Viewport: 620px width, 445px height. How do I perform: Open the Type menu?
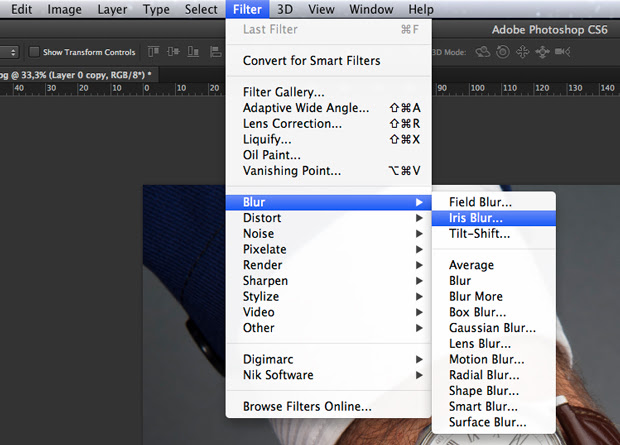[x=156, y=9]
